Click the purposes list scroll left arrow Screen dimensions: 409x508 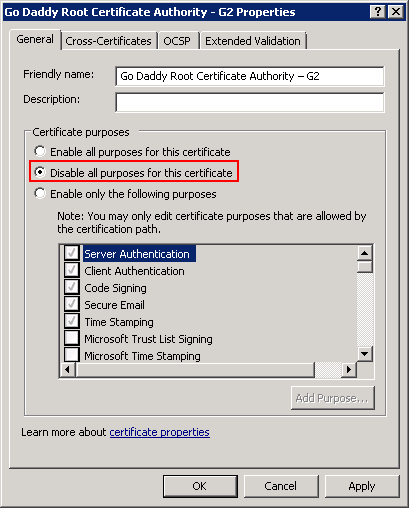[x=68, y=370]
